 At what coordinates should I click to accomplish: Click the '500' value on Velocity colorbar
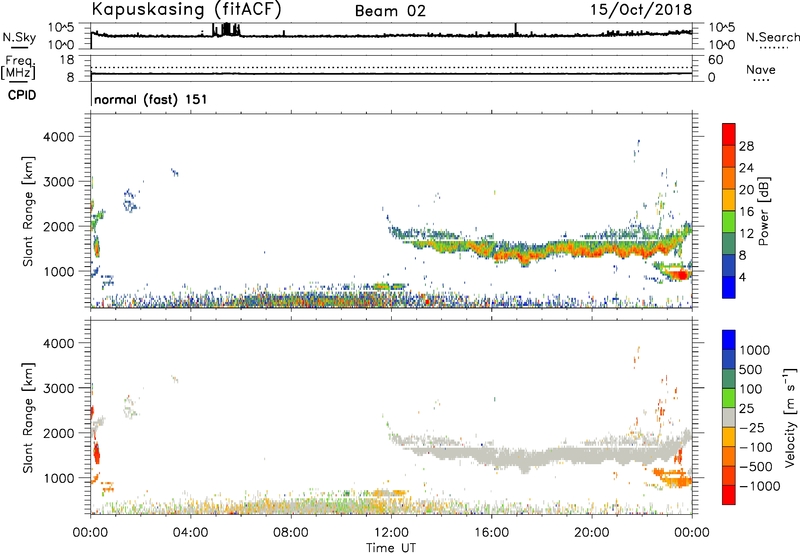click(x=753, y=369)
